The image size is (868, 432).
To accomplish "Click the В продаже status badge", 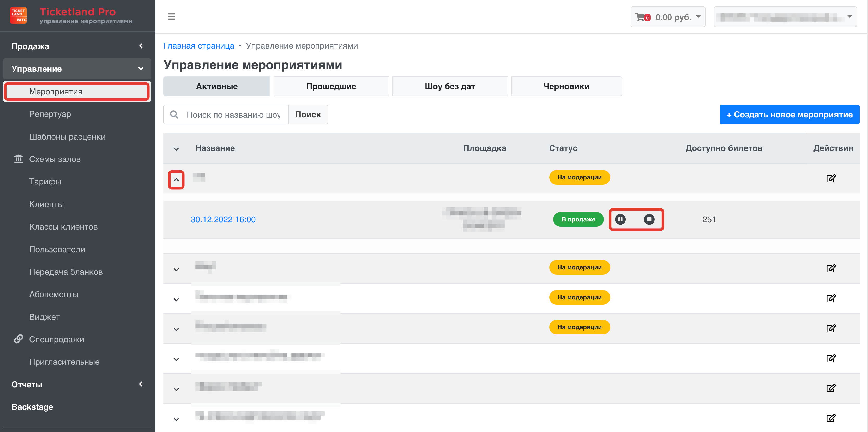I will coord(578,219).
